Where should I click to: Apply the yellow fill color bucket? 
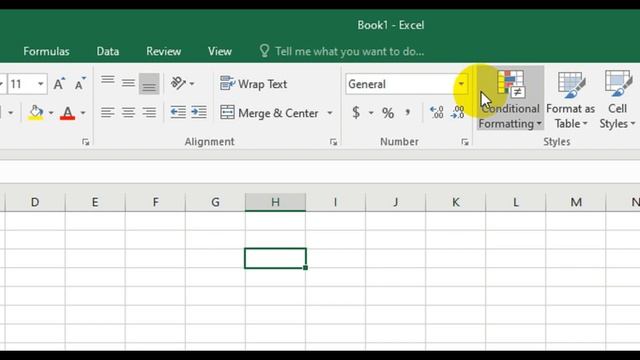pyautogui.click(x=36, y=113)
